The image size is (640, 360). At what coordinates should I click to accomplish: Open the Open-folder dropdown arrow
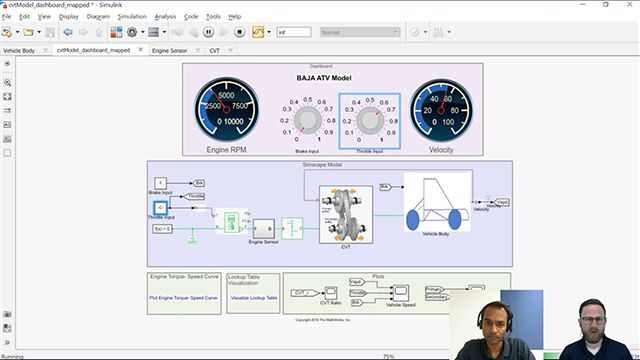[39, 32]
